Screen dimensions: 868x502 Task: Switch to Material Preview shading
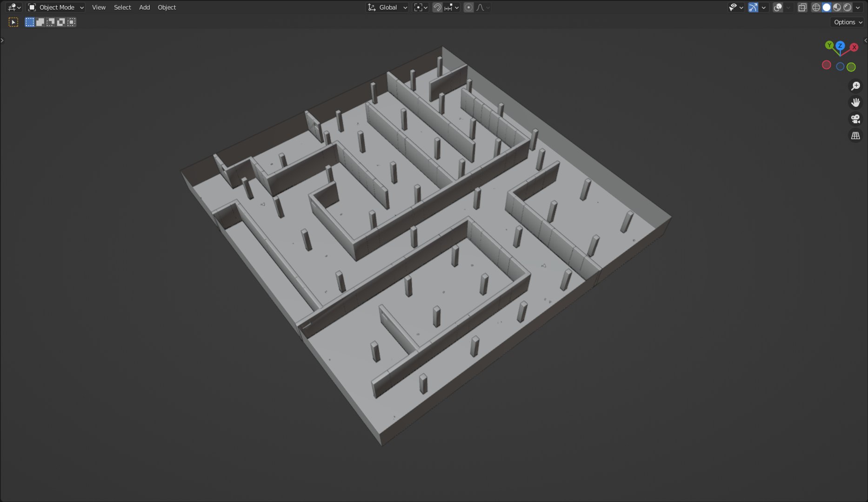point(837,7)
